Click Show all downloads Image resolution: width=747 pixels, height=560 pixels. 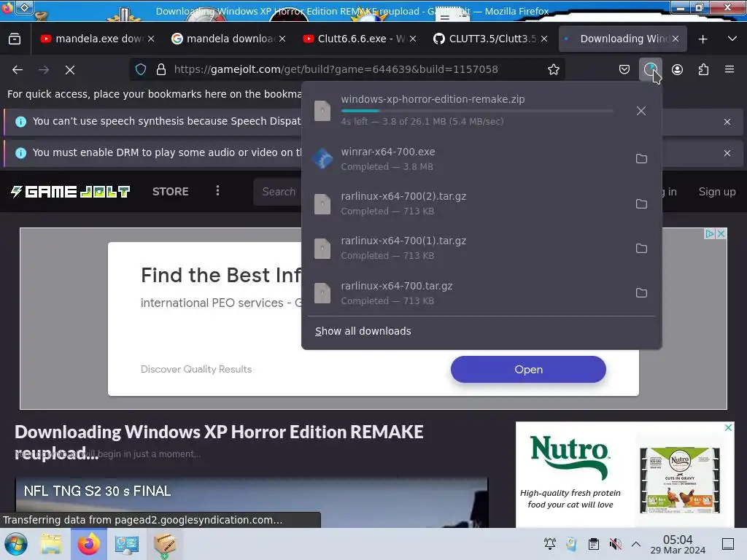click(363, 331)
